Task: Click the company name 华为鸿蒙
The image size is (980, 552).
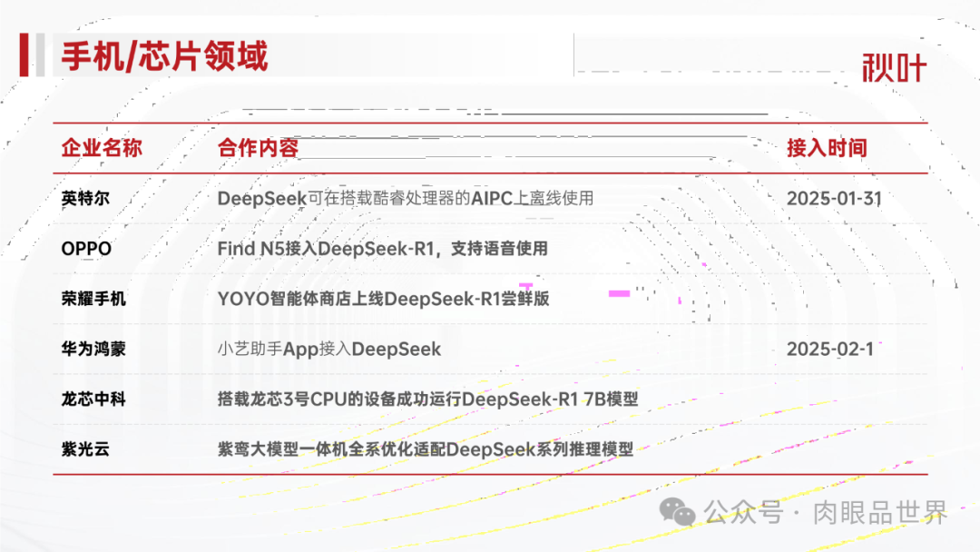Action: 93,349
